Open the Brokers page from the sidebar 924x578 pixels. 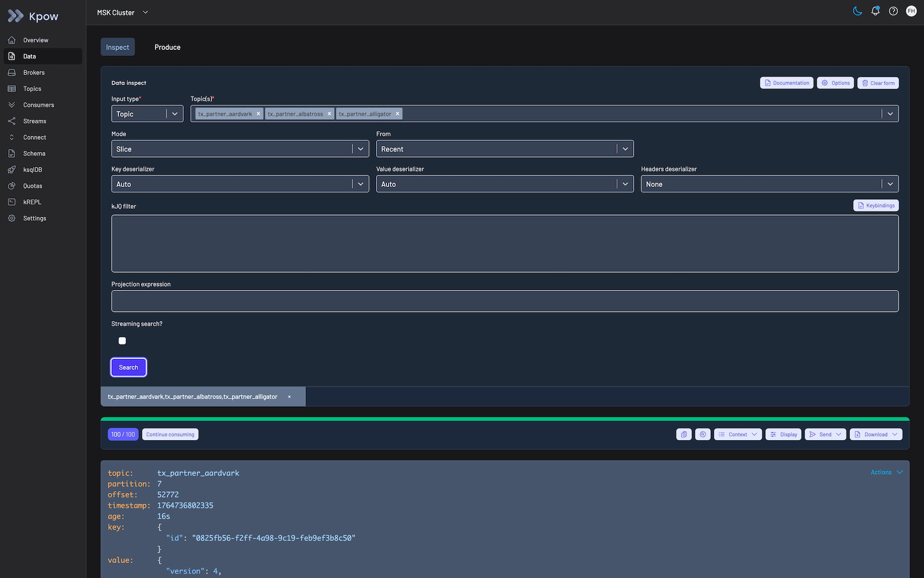tap(33, 72)
